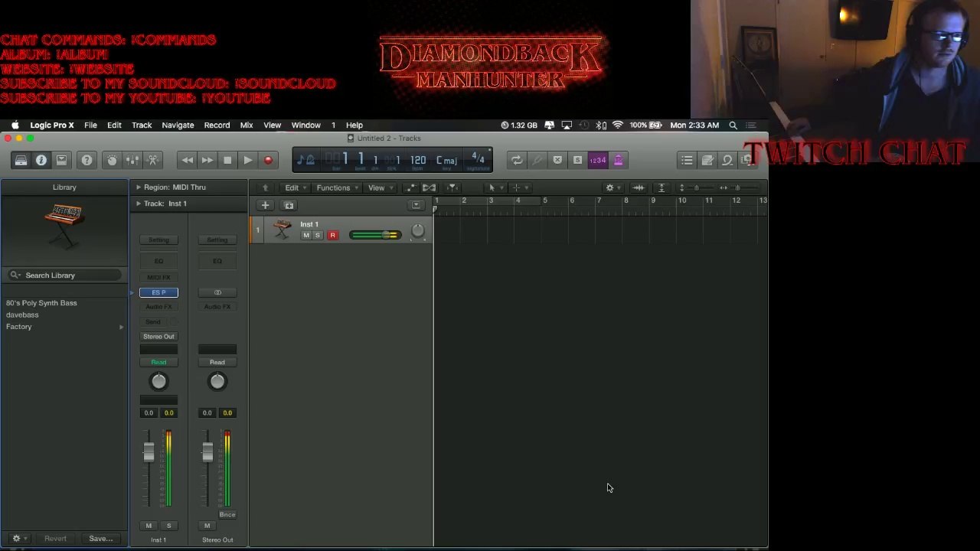Open the tracks area settings gear menu
The height and width of the screenshot is (551, 980).
tap(612, 187)
